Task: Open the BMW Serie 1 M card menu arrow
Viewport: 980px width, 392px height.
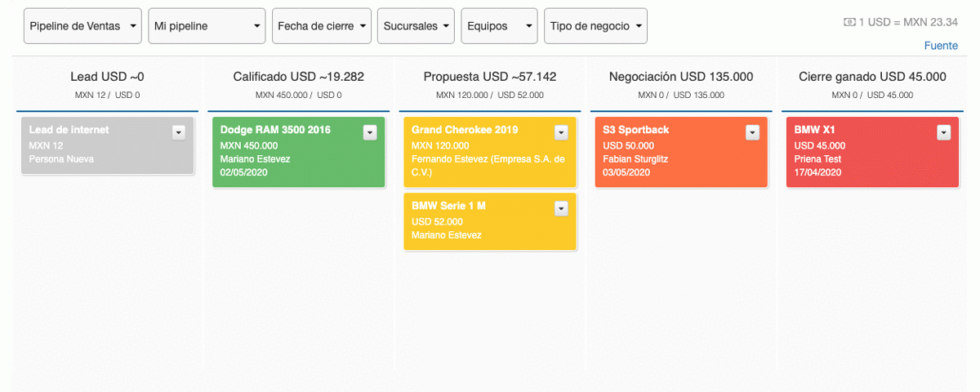Action: (x=561, y=208)
